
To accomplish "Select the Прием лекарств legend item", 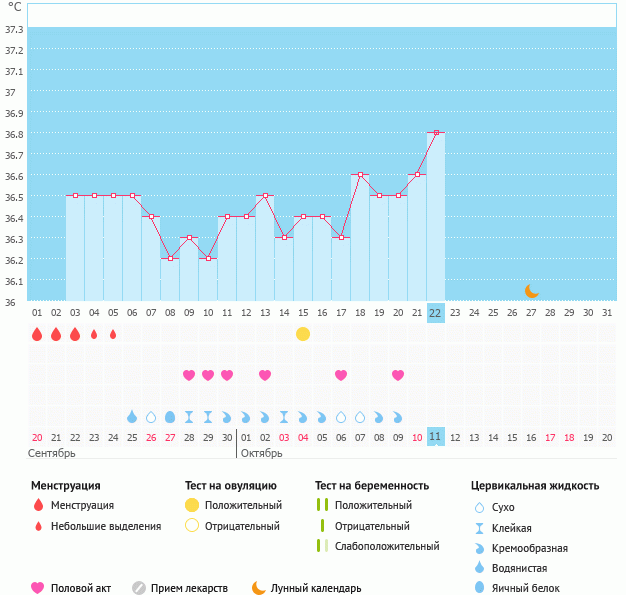I will click(x=180, y=588).
